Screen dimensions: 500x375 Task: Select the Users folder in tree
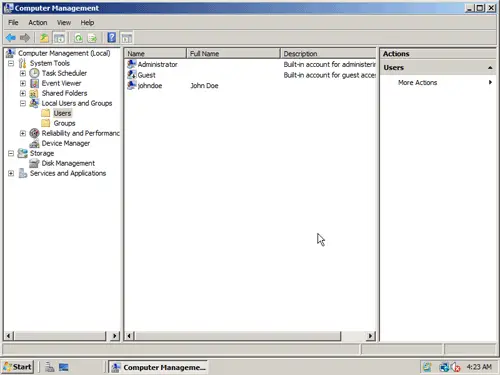pyautogui.click(x=62, y=113)
